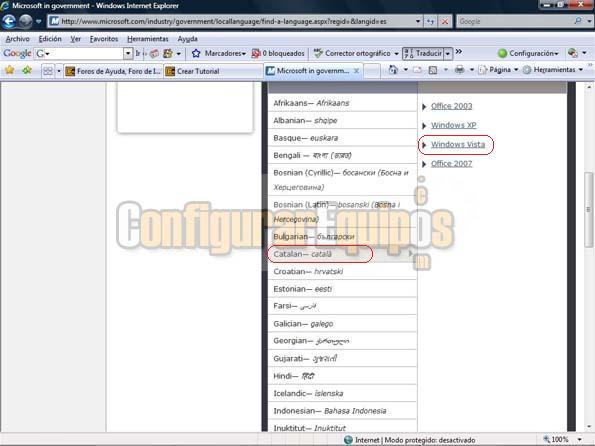This screenshot has width=595, height=446.
Task: Switch to Foros de Ayuda tab
Action: [x=113, y=71]
